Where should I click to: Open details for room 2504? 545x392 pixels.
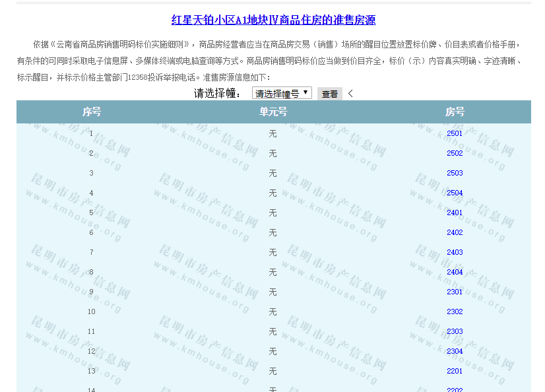coord(454,193)
